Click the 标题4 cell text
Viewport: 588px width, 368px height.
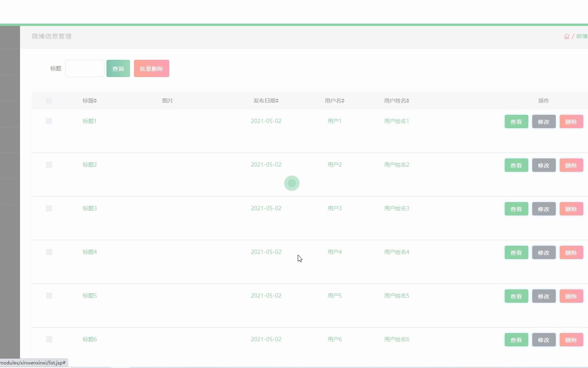pos(90,252)
